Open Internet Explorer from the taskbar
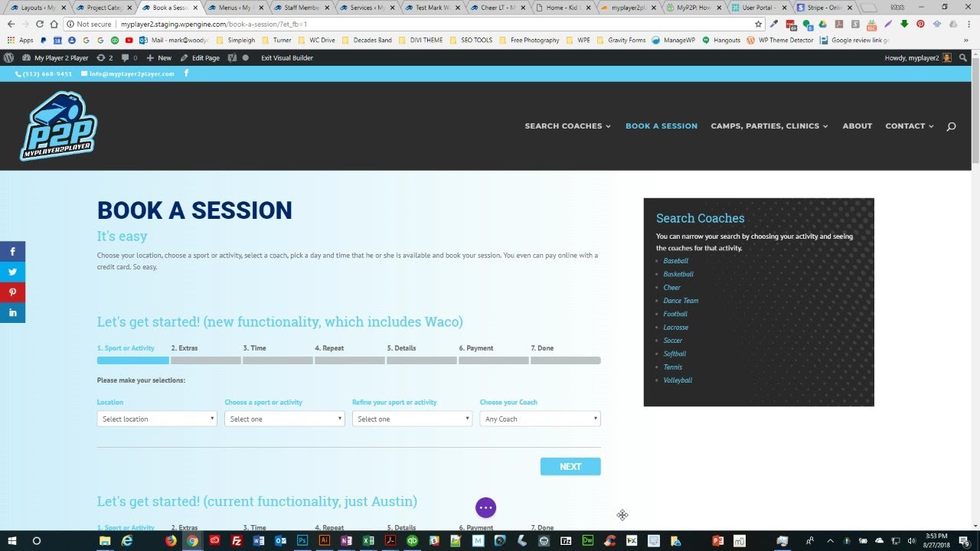Screen dimensions: 980x551 [x=126, y=540]
